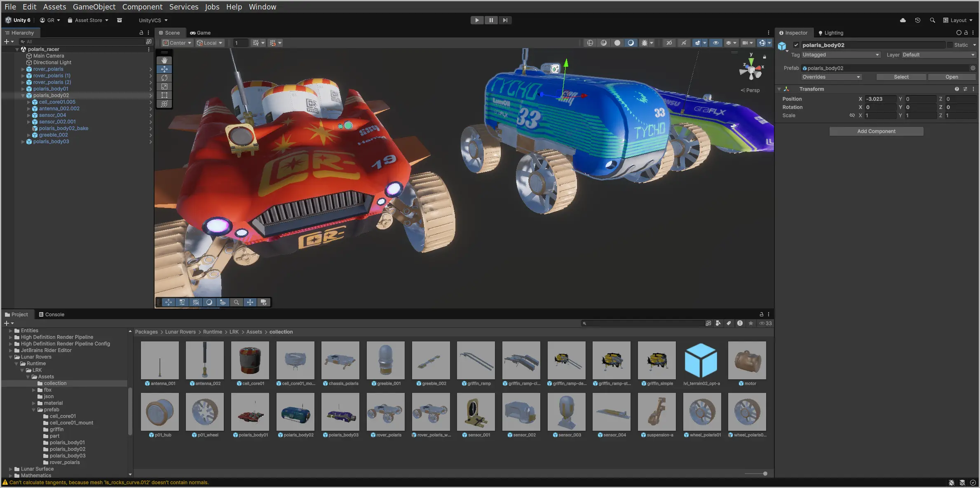980x488 pixels.
Task: Activate the Rotate tool
Action: (164, 78)
